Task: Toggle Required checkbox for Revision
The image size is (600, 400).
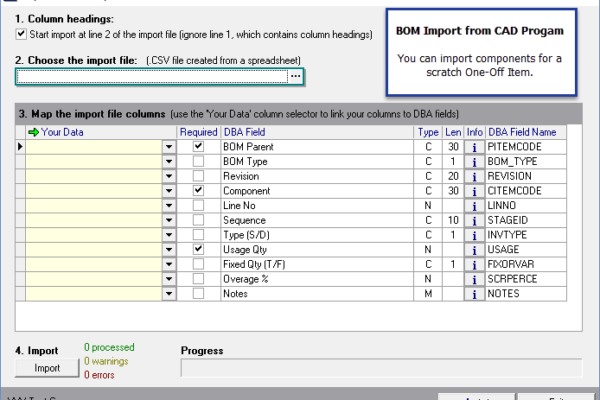Action: 198,176
